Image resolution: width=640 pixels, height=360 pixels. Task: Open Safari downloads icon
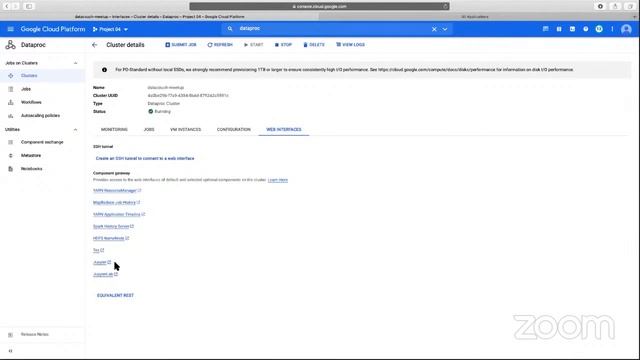pos(600,7)
